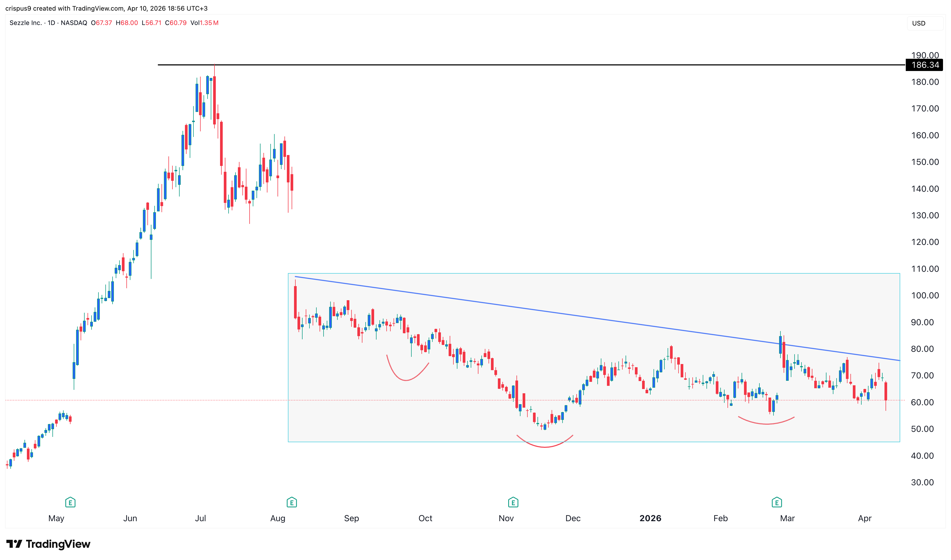The image size is (951, 560).
Task: Click the TradingView logo at bottom left
Action: pos(48,544)
